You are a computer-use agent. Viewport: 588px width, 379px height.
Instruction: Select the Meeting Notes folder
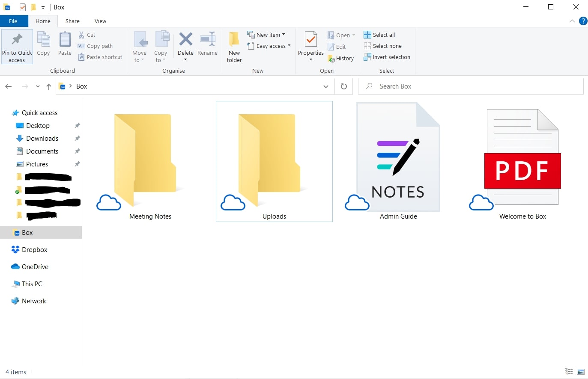tap(150, 162)
